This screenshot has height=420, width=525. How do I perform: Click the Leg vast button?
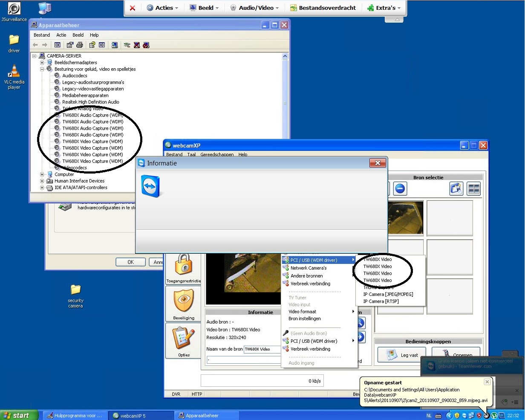402,355
